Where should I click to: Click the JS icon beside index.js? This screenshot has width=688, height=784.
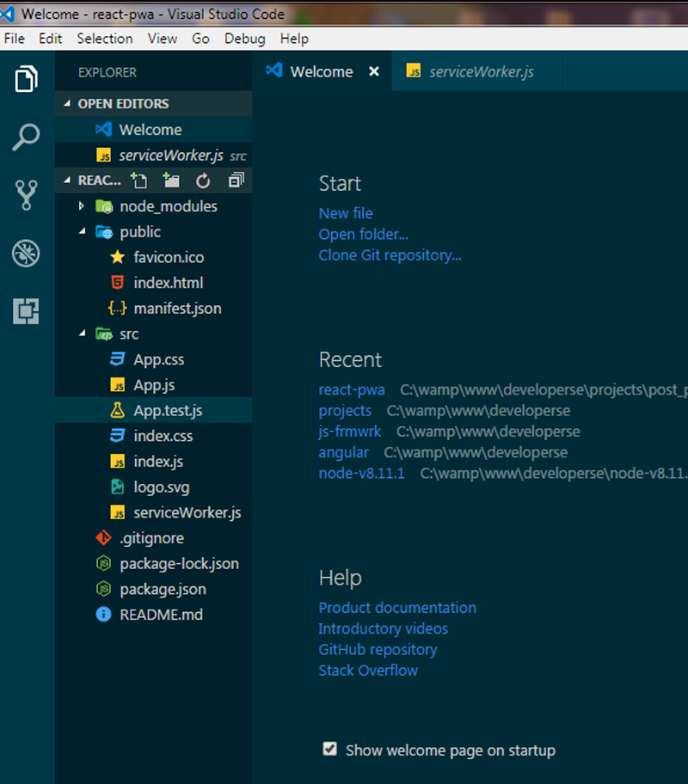click(118, 461)
